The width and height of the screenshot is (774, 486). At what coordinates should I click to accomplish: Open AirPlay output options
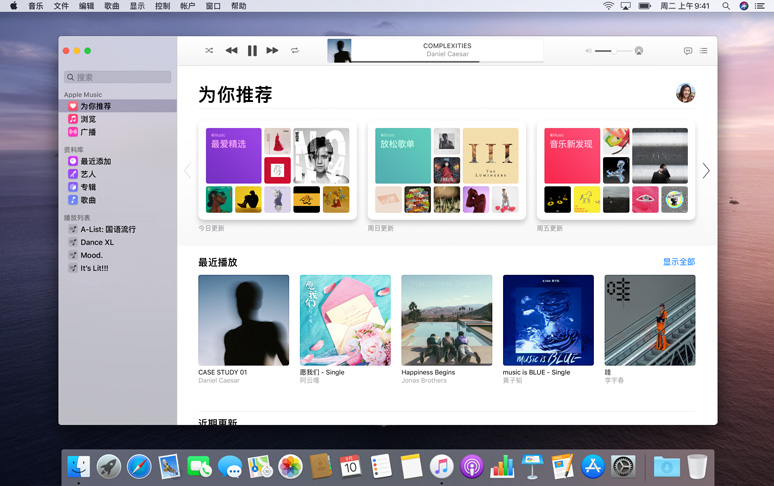tap(639, 50)
